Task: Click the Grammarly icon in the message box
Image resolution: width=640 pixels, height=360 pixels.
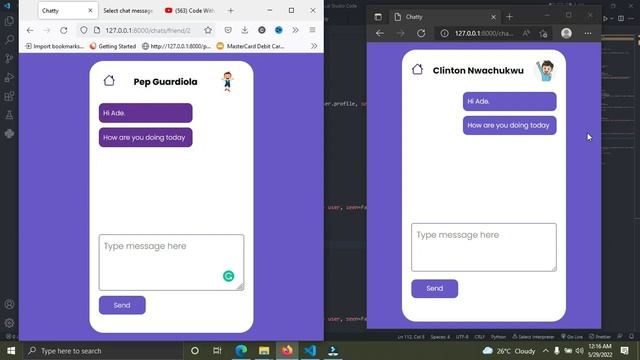Action: (229, 276)
